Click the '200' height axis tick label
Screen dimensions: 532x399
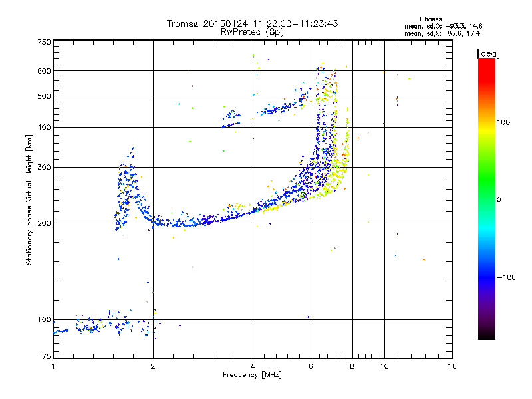point(44,223)
